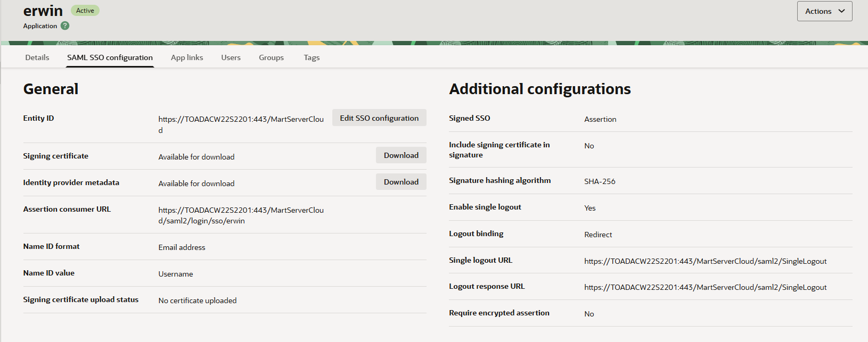Viewport: 868px width, 342px height.
Task: Click the help icon beside Application
Action: (65, 26)
